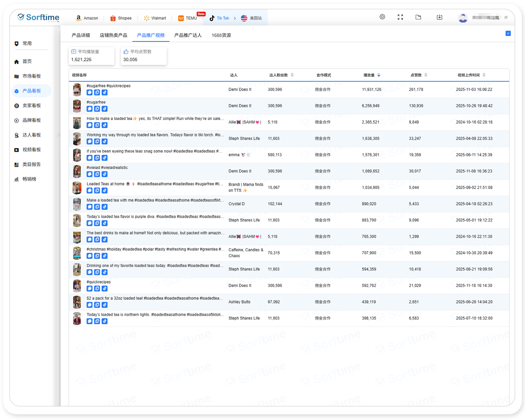
Task: Close the product panel with blue X
Action: point(508,34)
